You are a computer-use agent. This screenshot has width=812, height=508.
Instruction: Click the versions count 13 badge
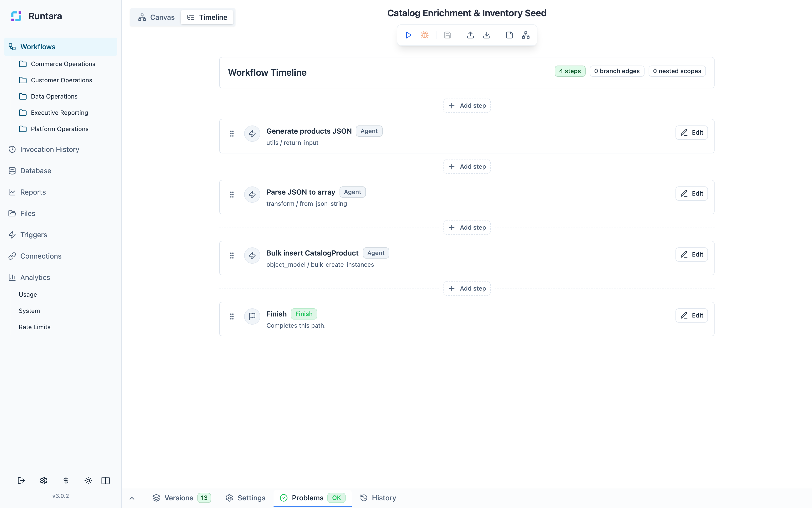coord(204,498)
